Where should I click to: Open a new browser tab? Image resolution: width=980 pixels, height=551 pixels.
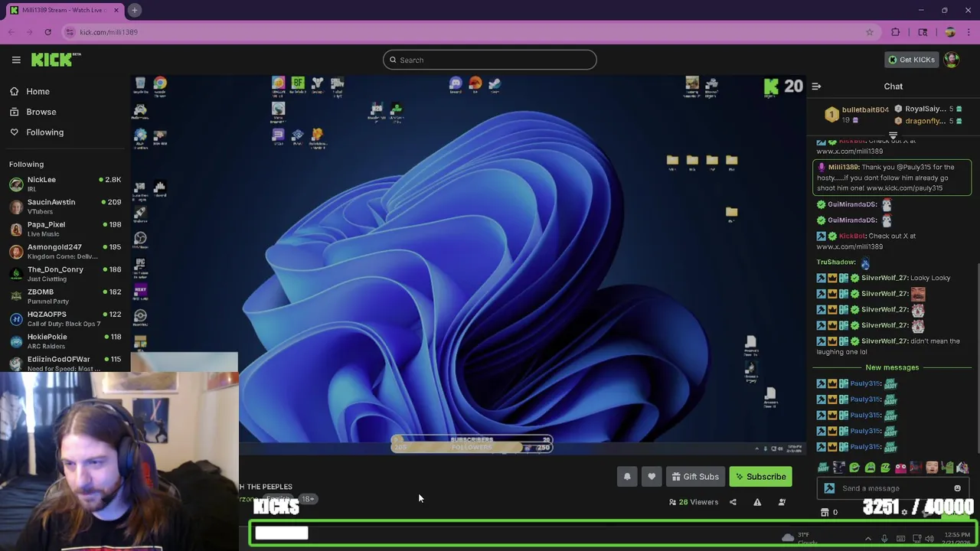tap(134, 10)
